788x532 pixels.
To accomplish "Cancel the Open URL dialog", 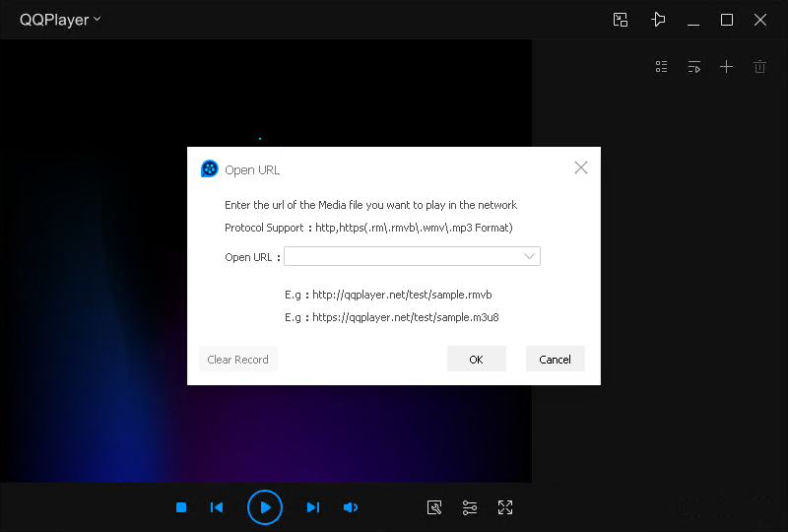I will tap(556, 359).
